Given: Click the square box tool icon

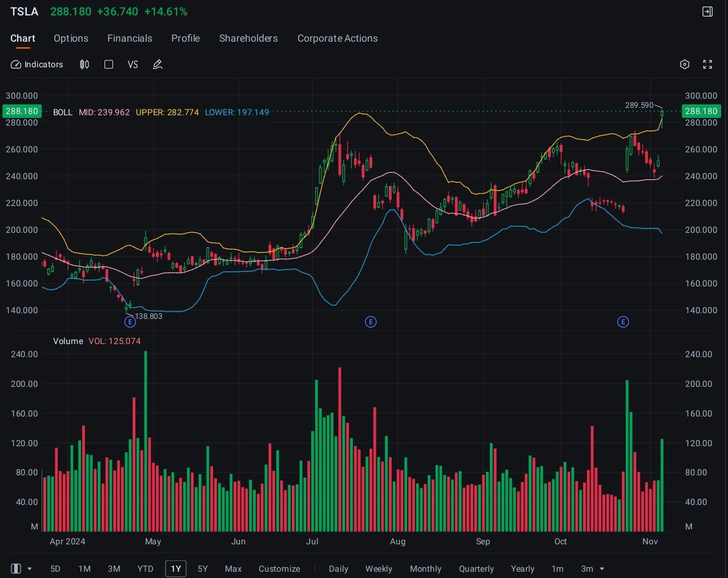Looking at the screenshot, I should click(108, 64).
